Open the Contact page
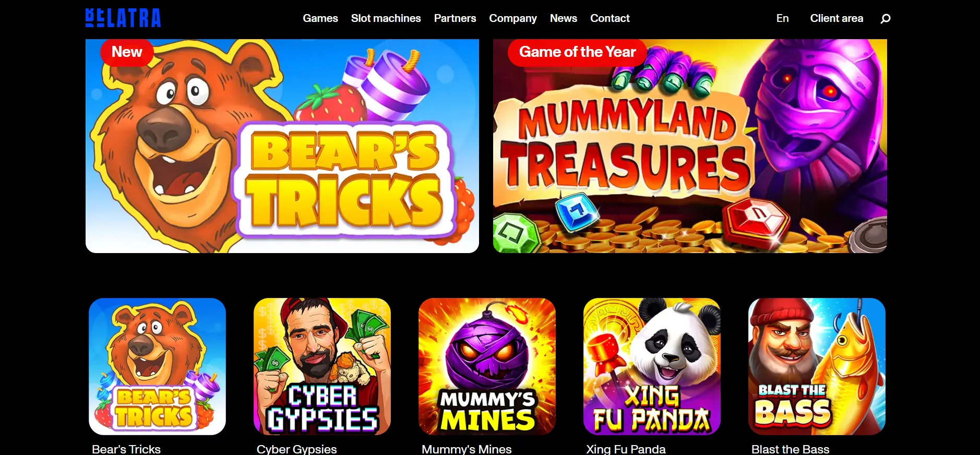The width and height of the screenshot is (980, 455). (x=610, y=18)
